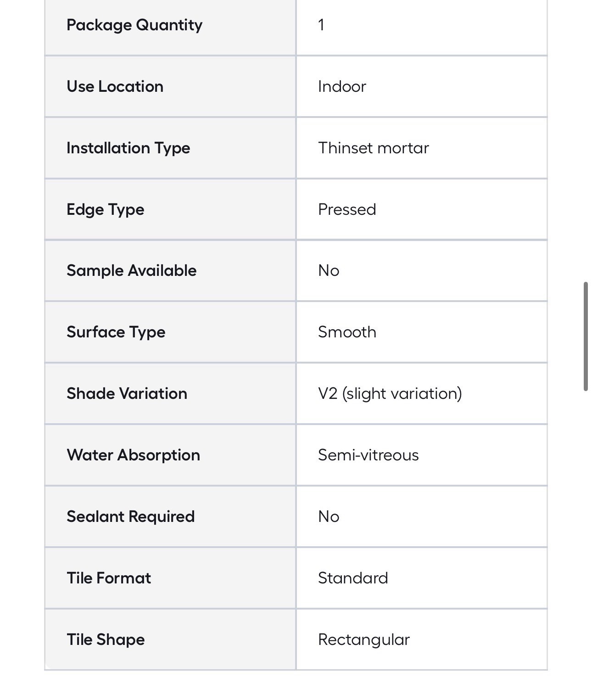
Task: Select the Pressed value text
Action: pos(347,209)
